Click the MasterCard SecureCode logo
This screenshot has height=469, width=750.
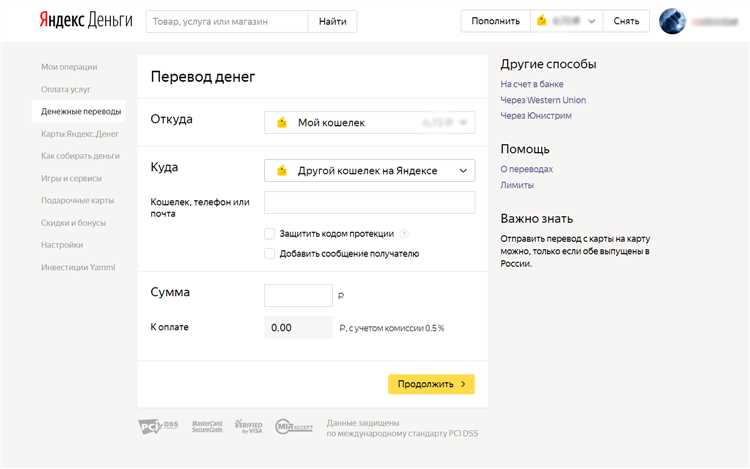(207, 427)
